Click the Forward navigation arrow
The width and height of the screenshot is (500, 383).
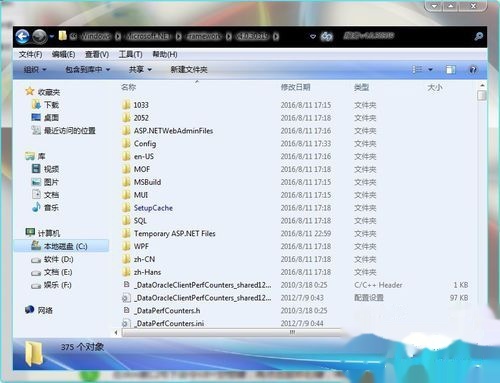tap(40, 36)
